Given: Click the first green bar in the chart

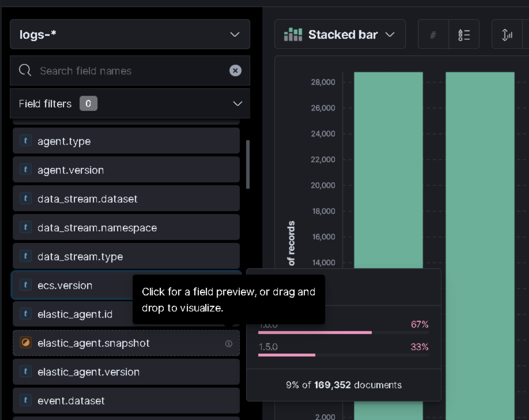Looking at the screenshot, I should tap(388, 170).
